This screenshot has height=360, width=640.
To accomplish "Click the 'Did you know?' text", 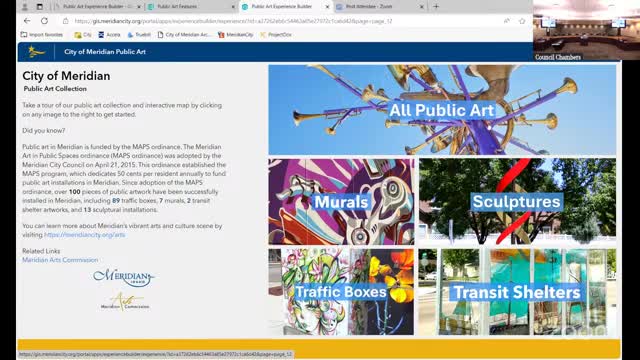I will tap(44, 131).
